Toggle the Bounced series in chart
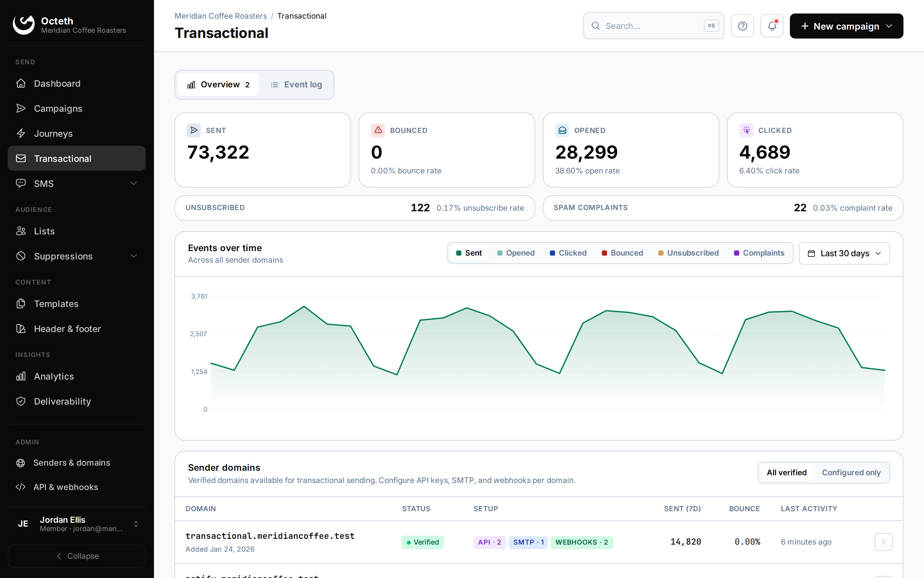 [x=622, y=253]
